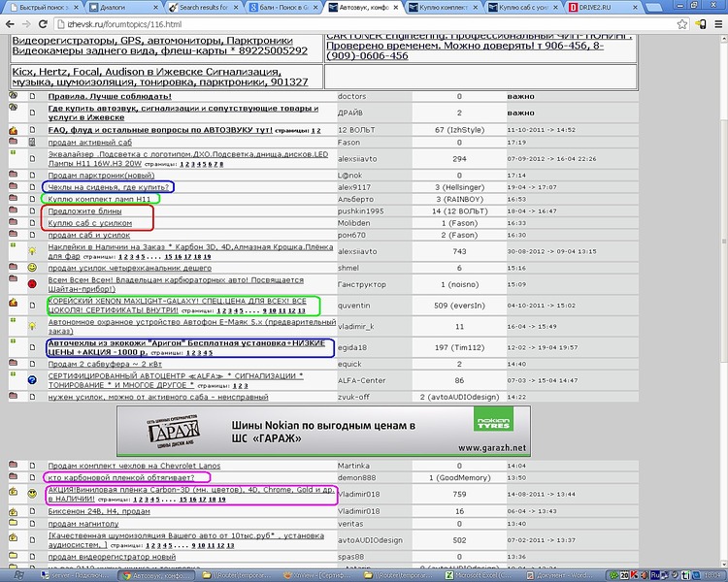728x582 pixels.
Task: Click smiley icon on продам усилок четырехканальник row
Action: [32, 268]
